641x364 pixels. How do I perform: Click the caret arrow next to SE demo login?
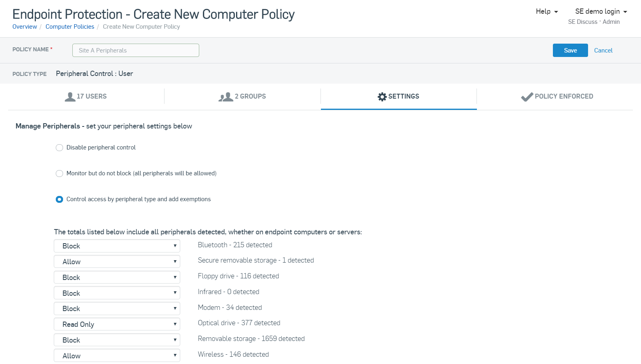pos(625,12)
